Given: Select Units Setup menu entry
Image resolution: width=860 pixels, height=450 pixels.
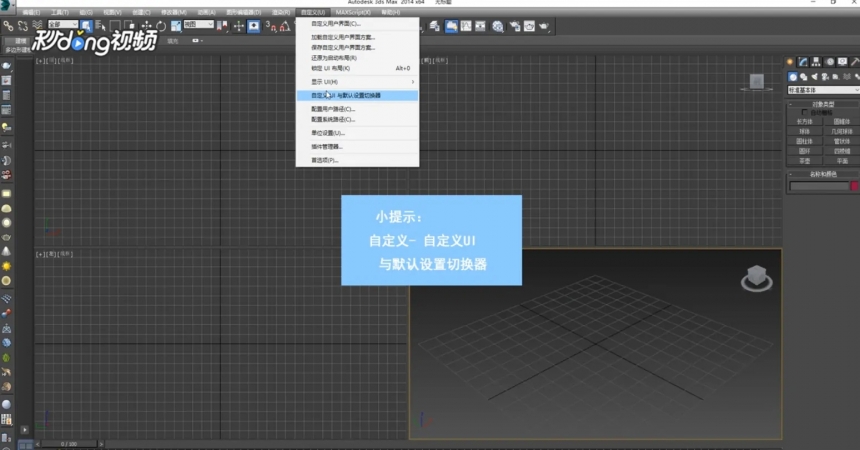Looking at the screenshot, I should pyautogui.click(x=357, y=133).
